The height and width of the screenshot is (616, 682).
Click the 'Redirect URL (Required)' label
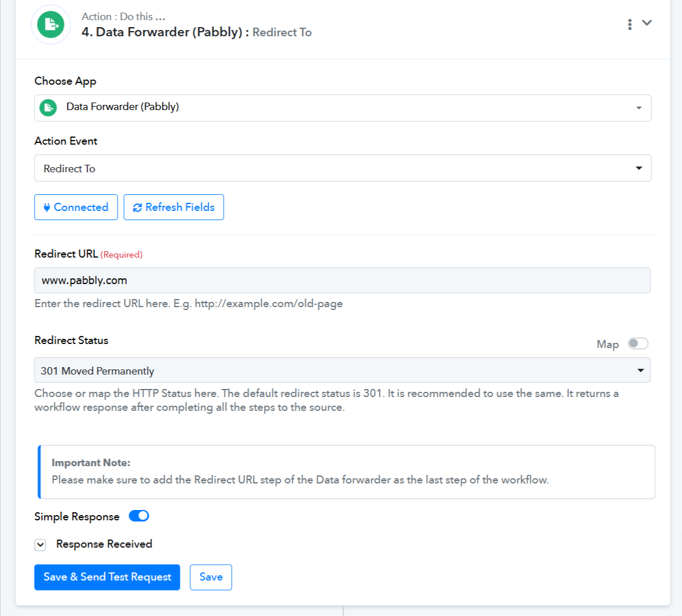pyautogui.click(x=88, y=254)
